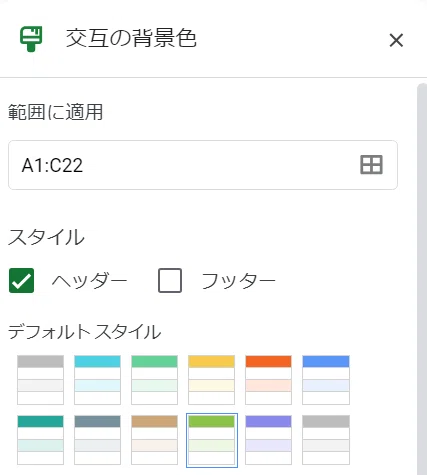Select the cyan default style
427x475 pixels.
click(97, 380)
